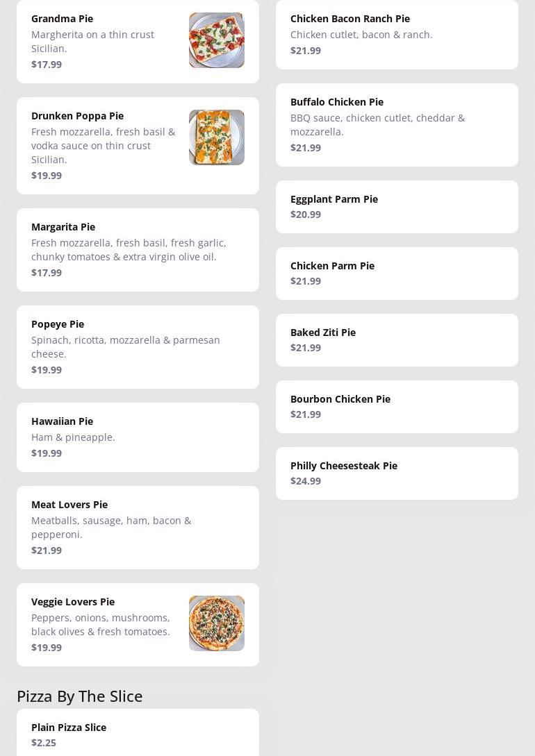The height and width of the screenshot is (756, 535).
Task: Select the Margarita Pie menu item
Action: point(138,250)
